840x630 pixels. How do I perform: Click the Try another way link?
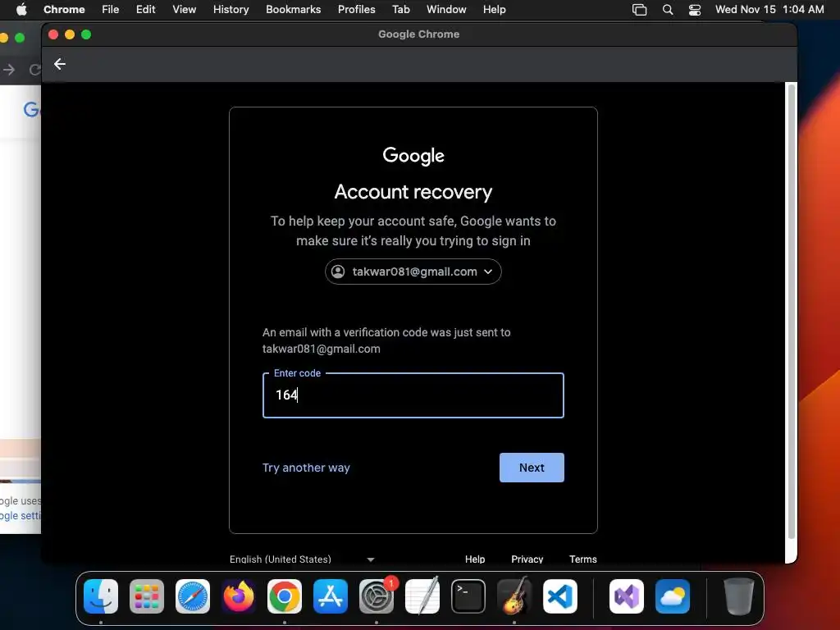pyautogui.click(x=306, y=468)
